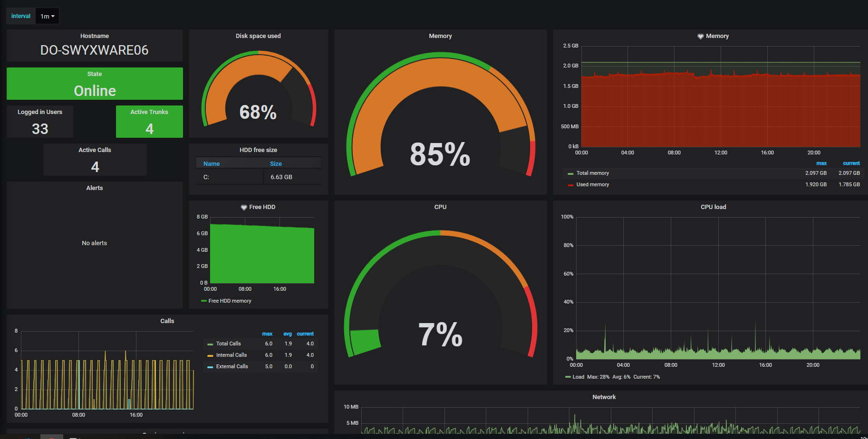Sort Memory legend by current column
Screen dimensions: 868x439
click(851, 163)
